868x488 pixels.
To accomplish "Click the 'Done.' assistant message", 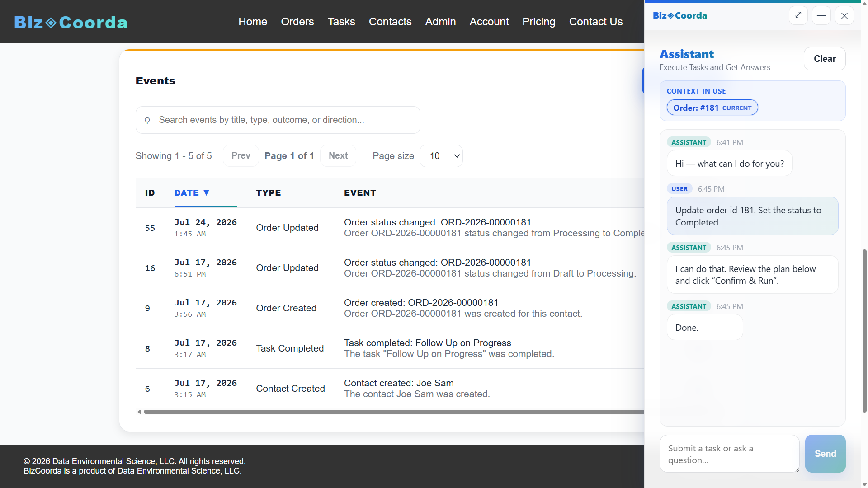I will point(705,328).
